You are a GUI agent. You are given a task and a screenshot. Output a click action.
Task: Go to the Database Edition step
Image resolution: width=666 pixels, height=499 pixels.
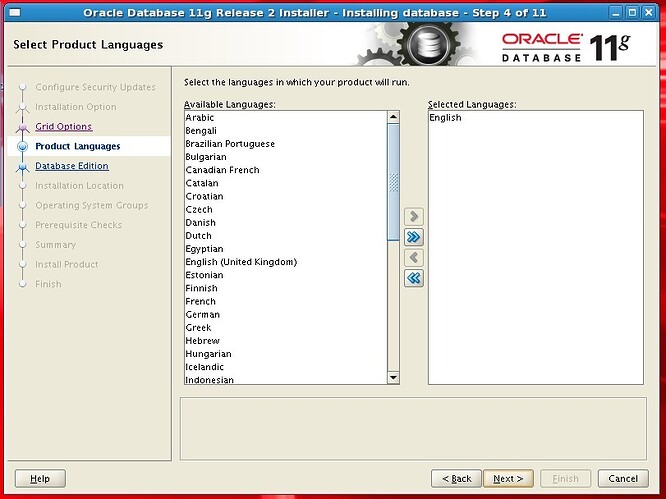pyautogui.click(x=72, y=166)
